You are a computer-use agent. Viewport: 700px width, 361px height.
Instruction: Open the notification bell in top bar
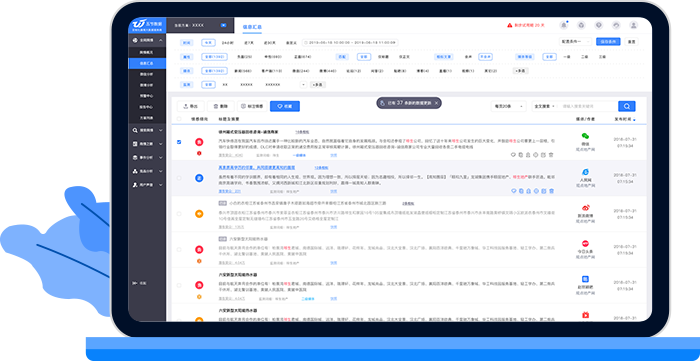(x=564, y=25)
